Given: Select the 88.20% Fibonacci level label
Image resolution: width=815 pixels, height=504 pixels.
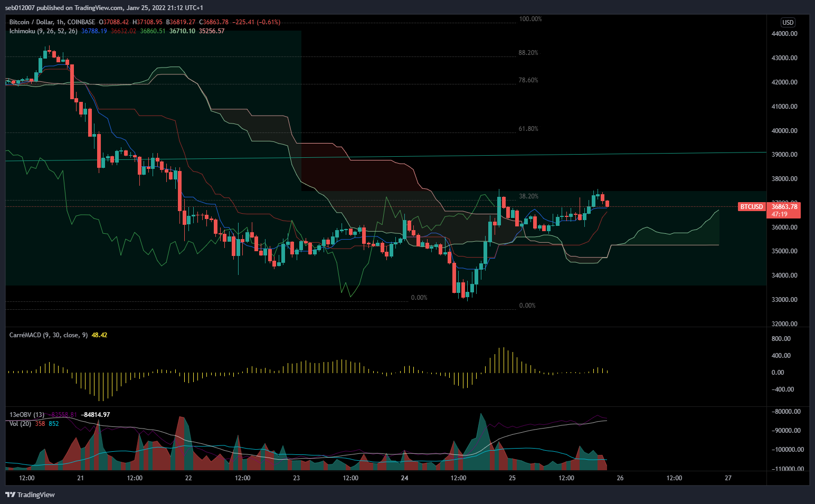Looking at the screenshot, I should [x=528, y=53].
